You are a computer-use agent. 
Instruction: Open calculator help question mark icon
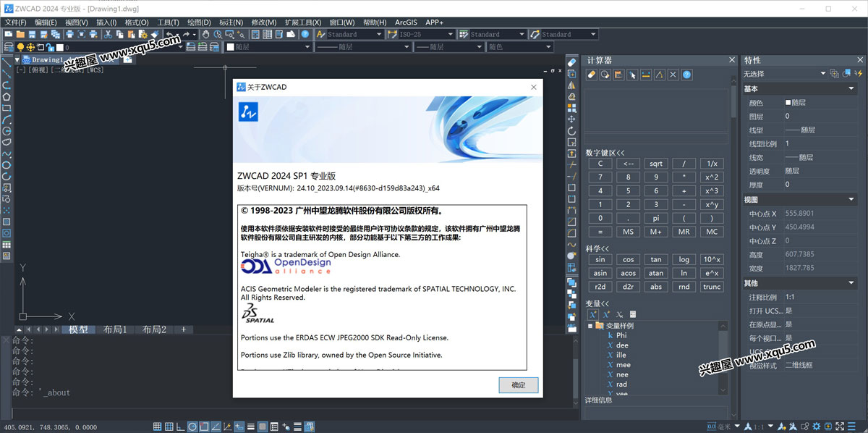tap(686, 75)
